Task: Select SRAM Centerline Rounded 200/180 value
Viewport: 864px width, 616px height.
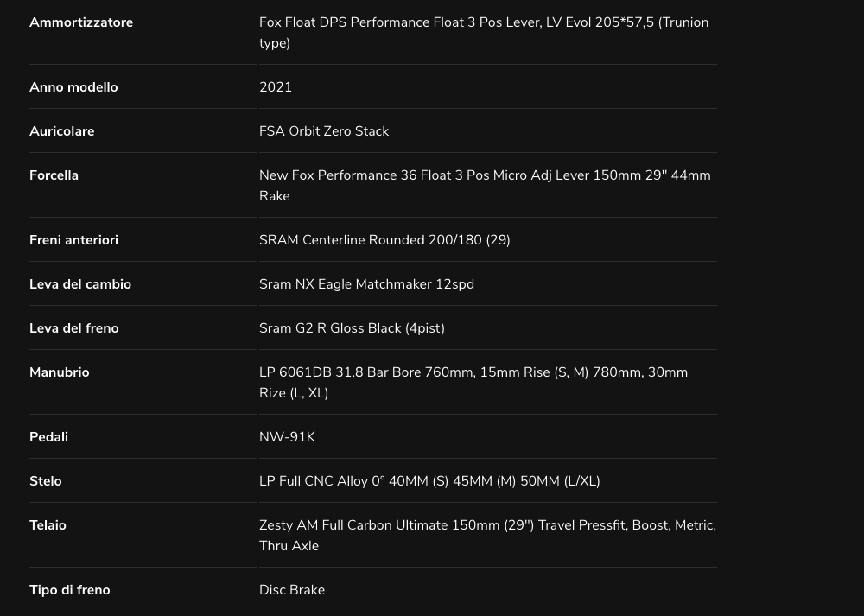Action: [x=384, y=240]
